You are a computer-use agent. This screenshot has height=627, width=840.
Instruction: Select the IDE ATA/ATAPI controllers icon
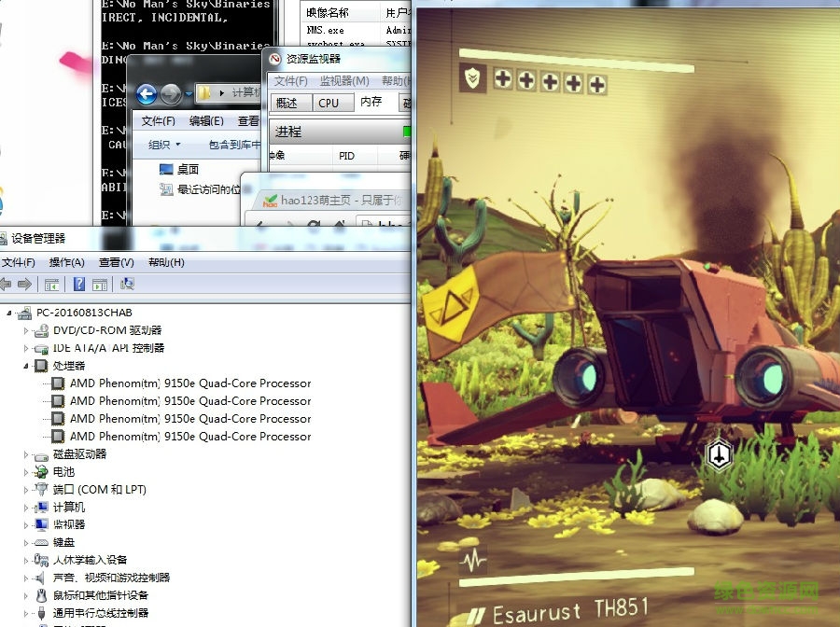[41, 349]
